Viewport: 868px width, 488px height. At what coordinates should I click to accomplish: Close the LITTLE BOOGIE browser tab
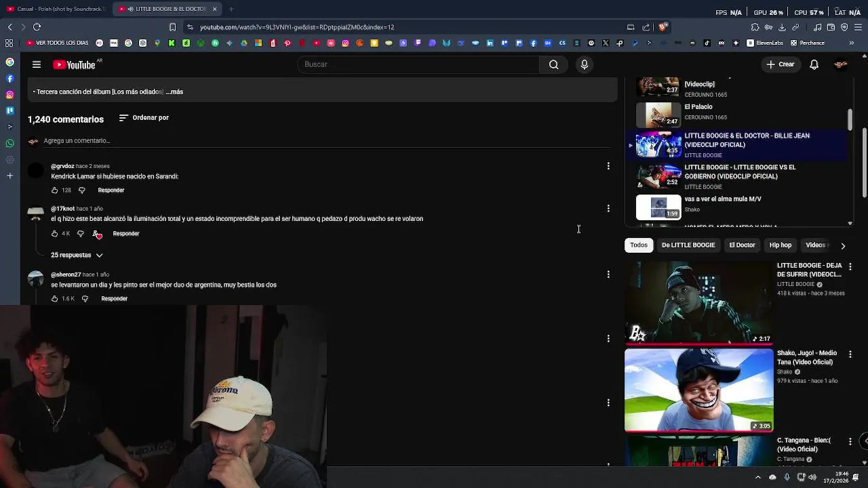point(214,9)
